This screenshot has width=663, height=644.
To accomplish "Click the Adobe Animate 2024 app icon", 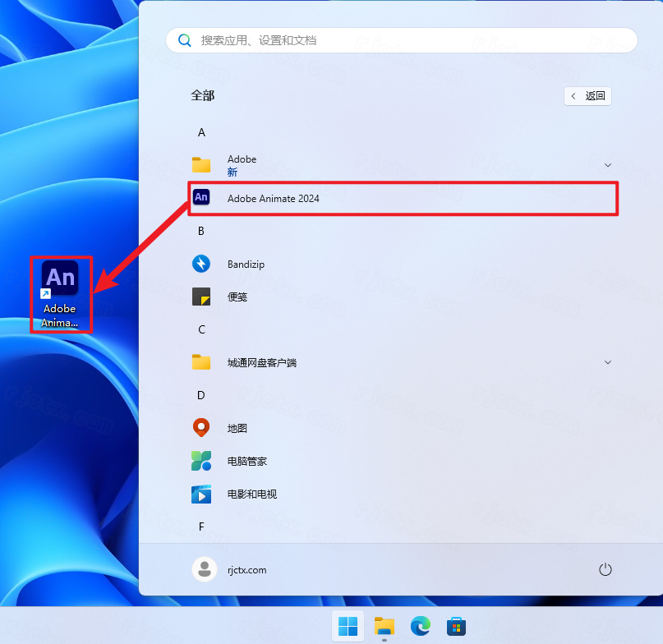I will pos(201,198).
